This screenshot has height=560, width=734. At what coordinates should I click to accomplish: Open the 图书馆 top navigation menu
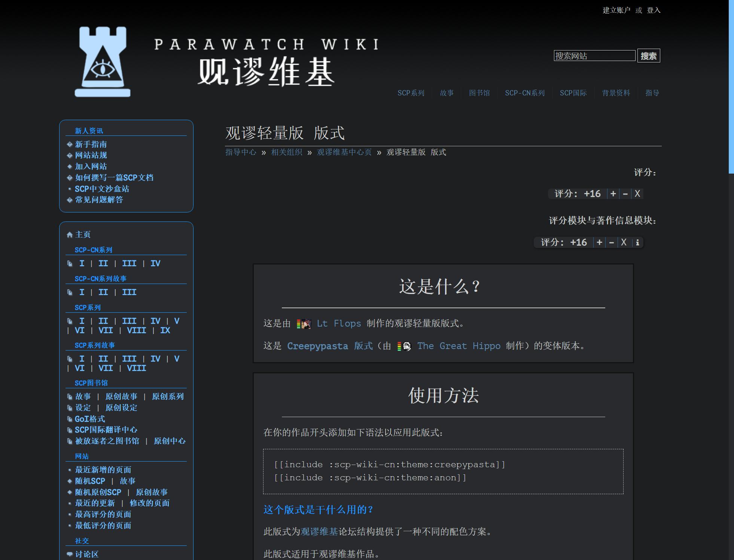(x=479, y=93)
